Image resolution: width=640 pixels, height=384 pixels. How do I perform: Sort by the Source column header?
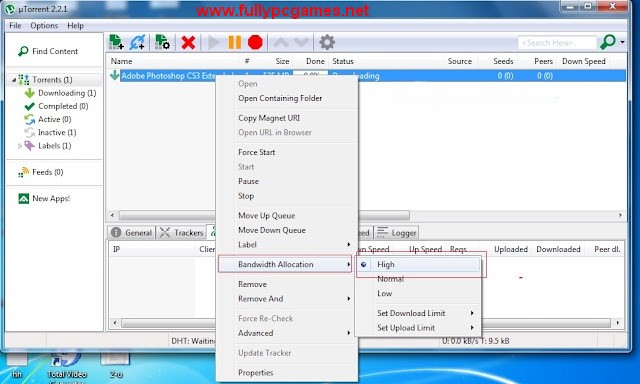(460, 61)
